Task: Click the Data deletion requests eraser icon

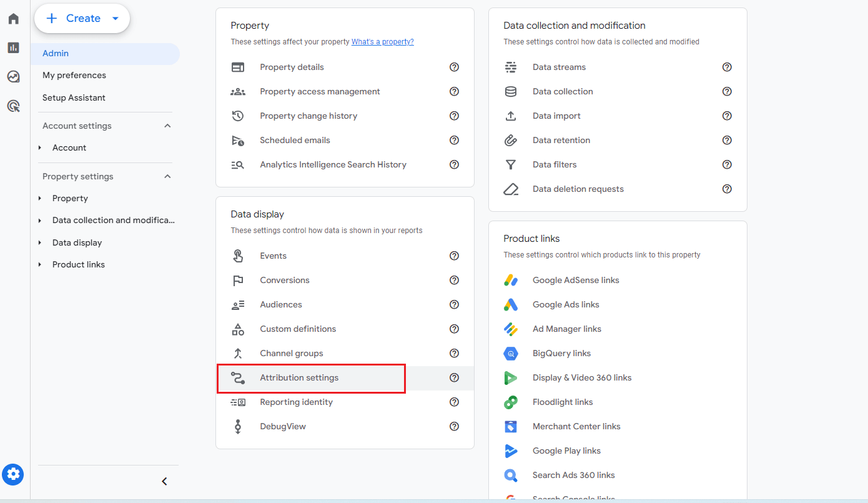Action: click(511, 189)
